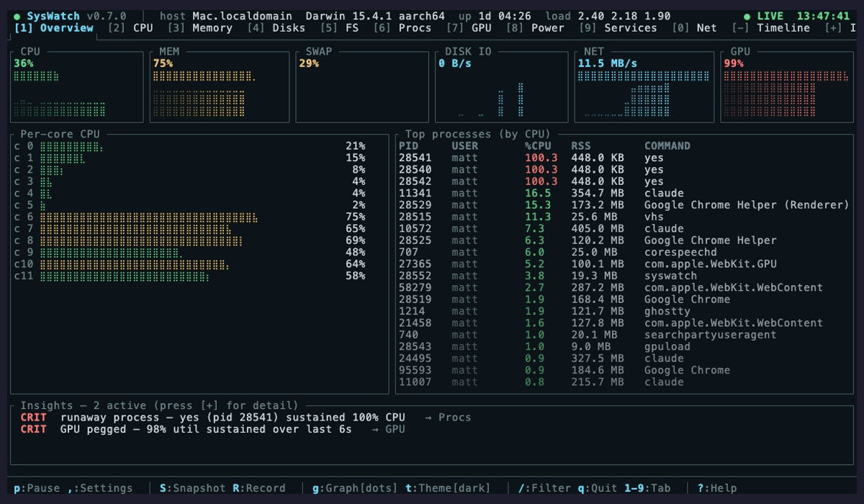Select the [4] Disks tab
Image resolution: width=864 pixels, height=504 pixels.
click(x=276, y=28)
